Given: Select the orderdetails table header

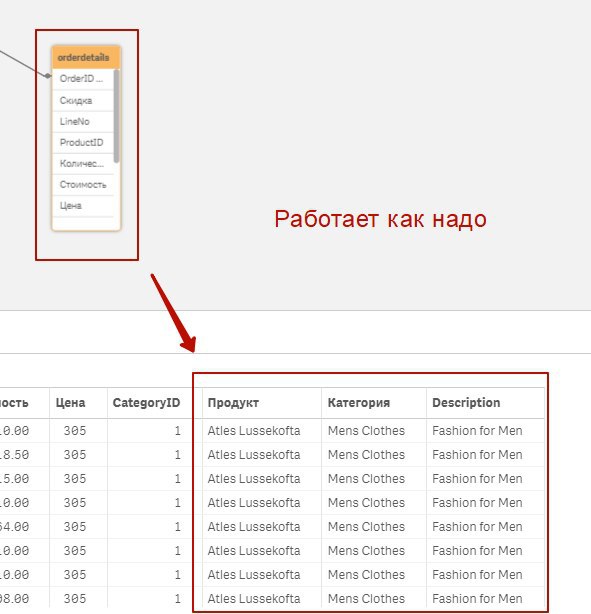Looking at the screenshot, I should (x=86, y=58).
